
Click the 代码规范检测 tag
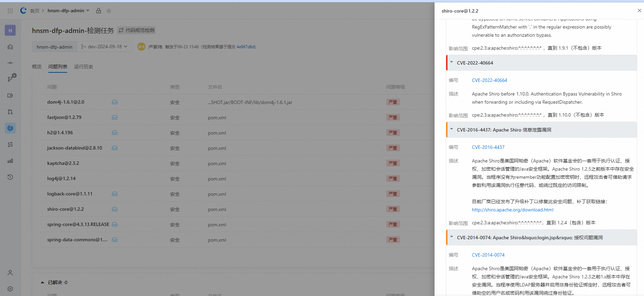(x=136, y=30)
